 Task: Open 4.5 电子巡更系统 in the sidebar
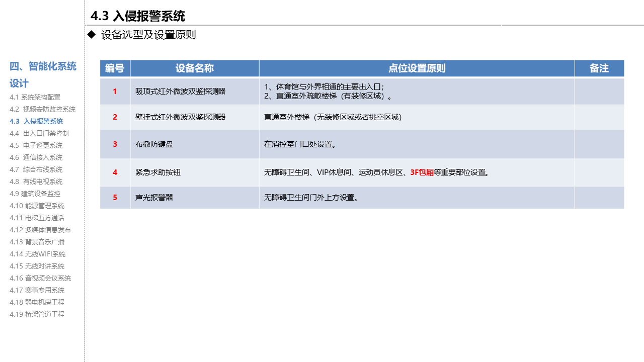pos(36,145)
